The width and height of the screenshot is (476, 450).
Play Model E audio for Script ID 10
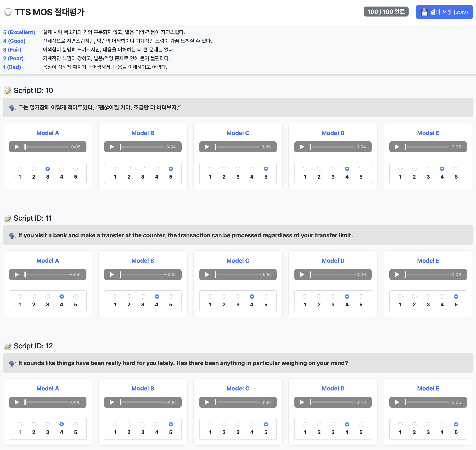397,147
